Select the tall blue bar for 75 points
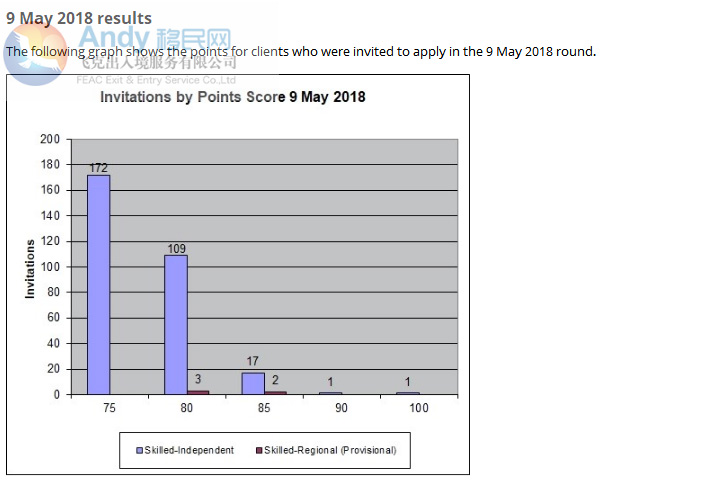The height and width of the screenshot is (481, 720). click(98, 285)
